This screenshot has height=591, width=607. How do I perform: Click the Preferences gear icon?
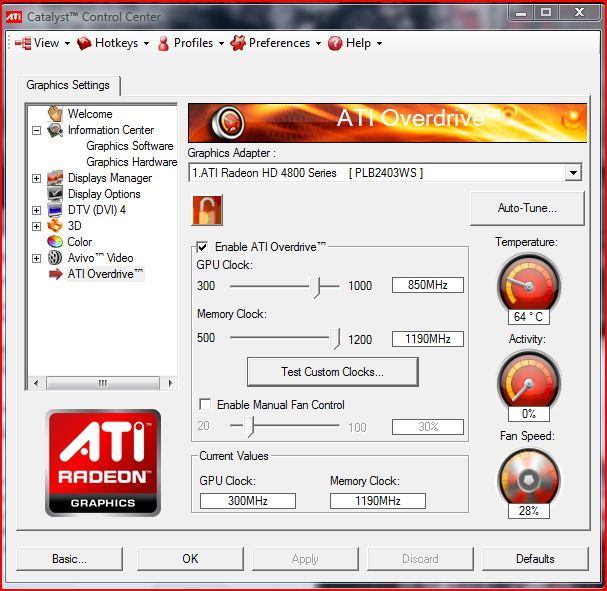click(x=238, y=43)
